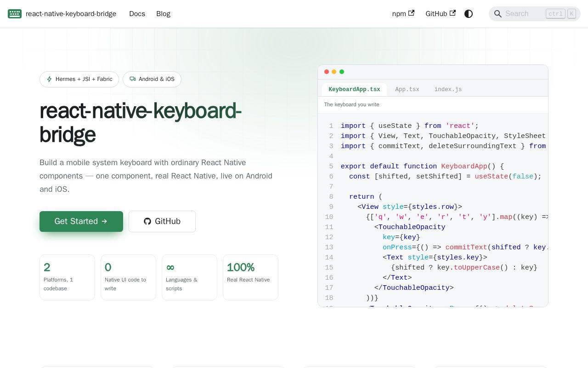The height and width of the screenshot is (368, 588).
Task: Click the external link icon beside GitHub in navbar
Action: coord(452,13)
